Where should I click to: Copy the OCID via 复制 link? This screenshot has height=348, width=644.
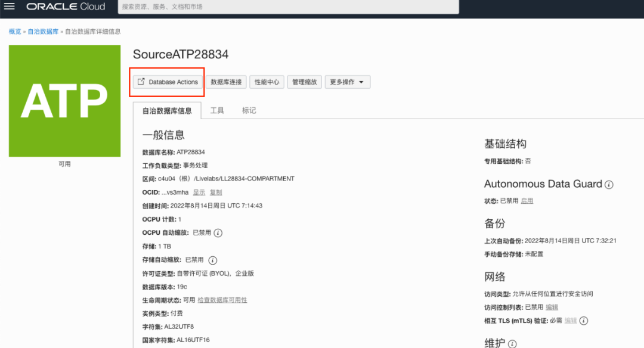click(216, 192)
